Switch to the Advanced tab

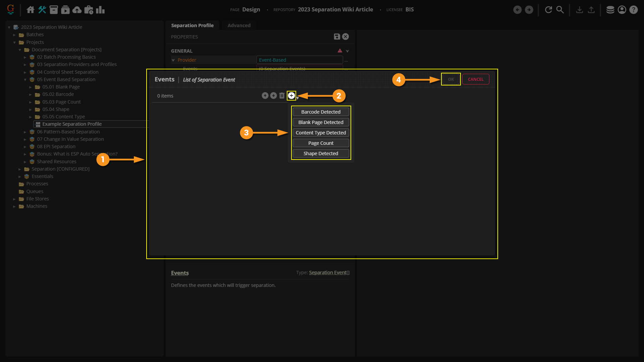point(239,25)
